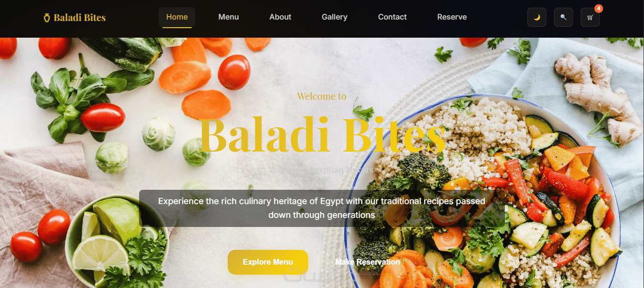This screenshot has width=644, height=288.
Task: Click the Make Reservation button
Action: point(368,262)
